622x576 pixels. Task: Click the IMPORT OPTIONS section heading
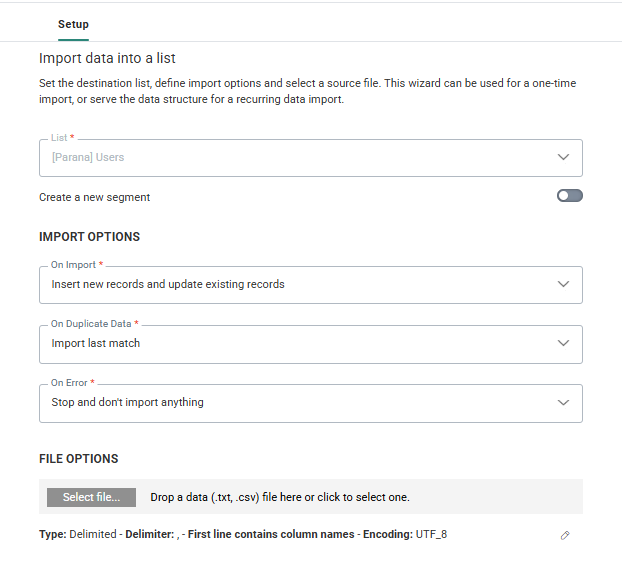[89, 237]
